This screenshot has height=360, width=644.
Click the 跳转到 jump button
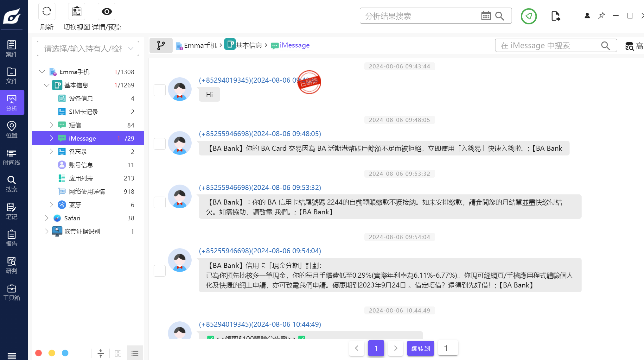click(420, 348)
